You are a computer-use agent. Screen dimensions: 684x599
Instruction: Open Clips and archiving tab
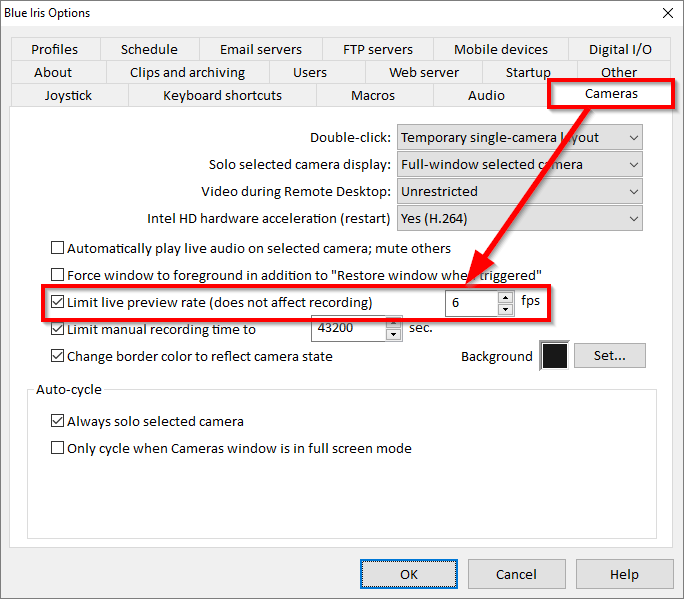pyautogui.click(x=187, y=72)
